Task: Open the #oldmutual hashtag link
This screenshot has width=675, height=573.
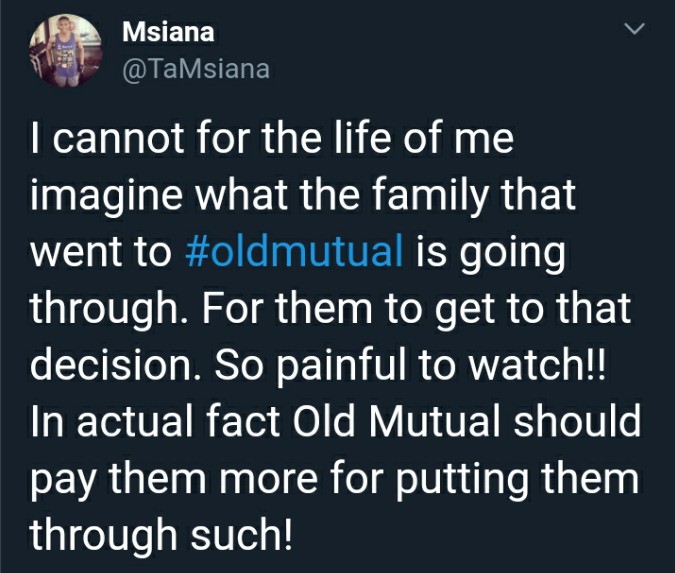Action: coord(294,251)
